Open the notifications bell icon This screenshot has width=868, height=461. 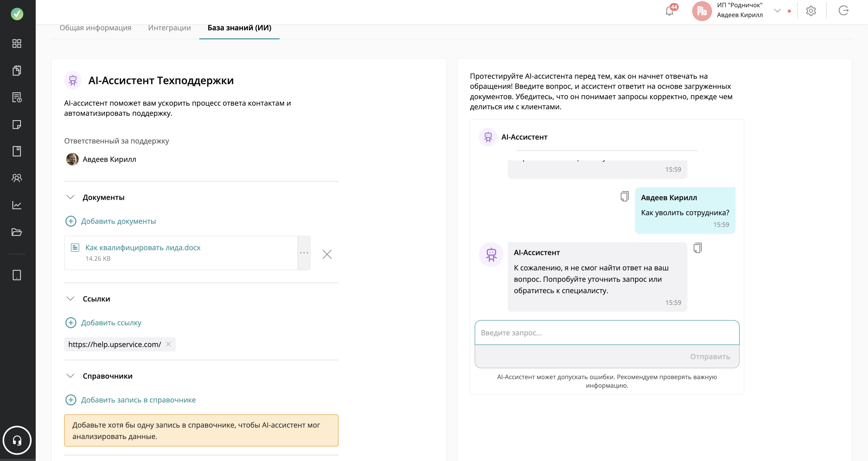[x=670, y=11]
